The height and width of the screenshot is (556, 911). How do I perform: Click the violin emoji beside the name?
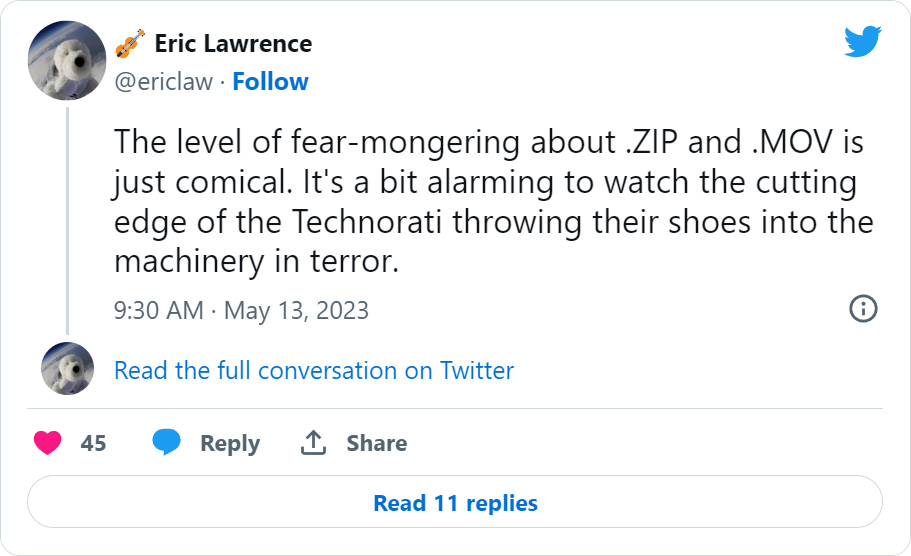coord(129,44)
